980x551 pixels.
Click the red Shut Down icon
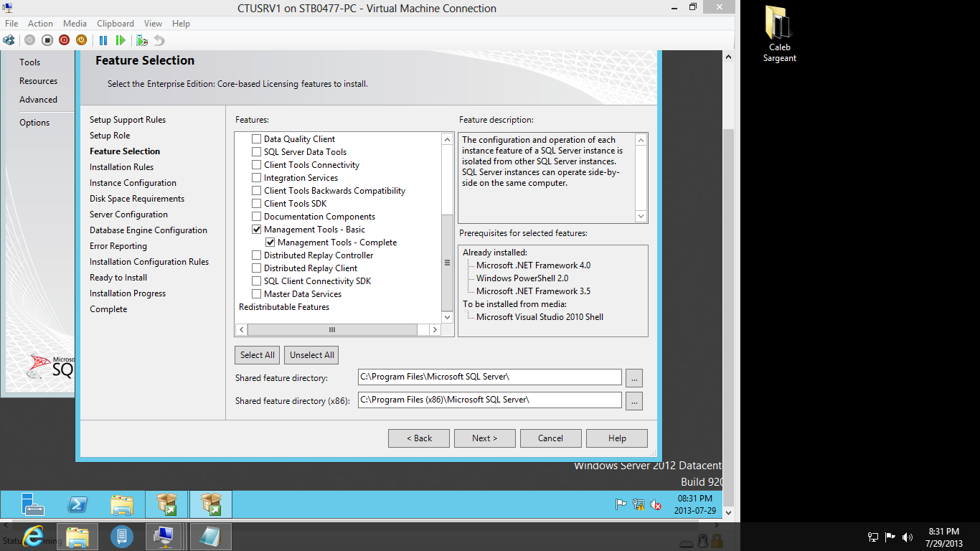tap(64, 40)
